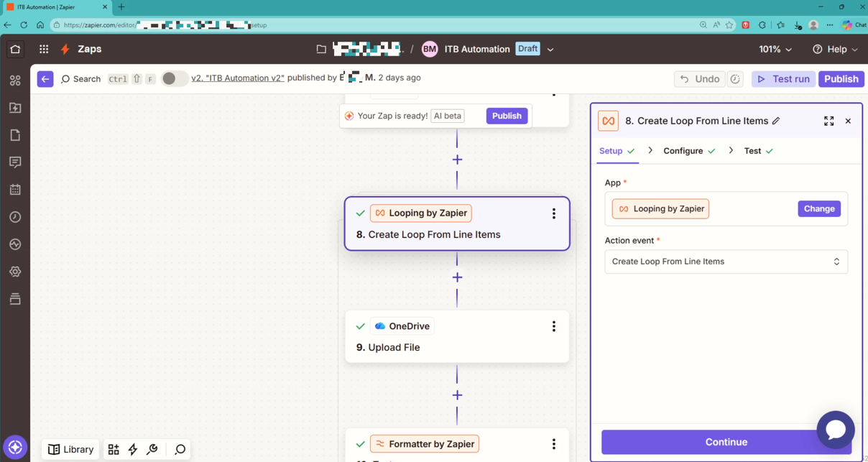This screenshot has width=868, height=462.
Task: Open the "ITB Automation v2" version link
Action: pos(238,78)
